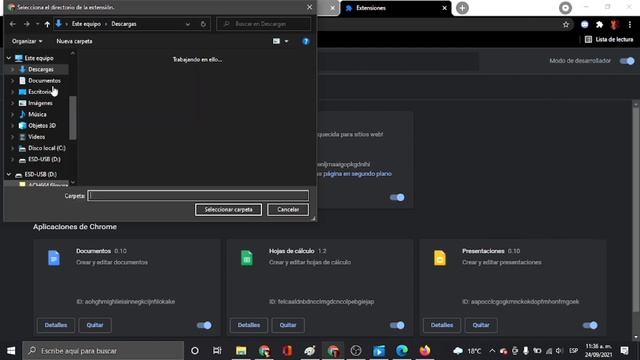Open OBS Studio from taskbar
This screenshot has width=640, height=360.
[x=356, y=351]
